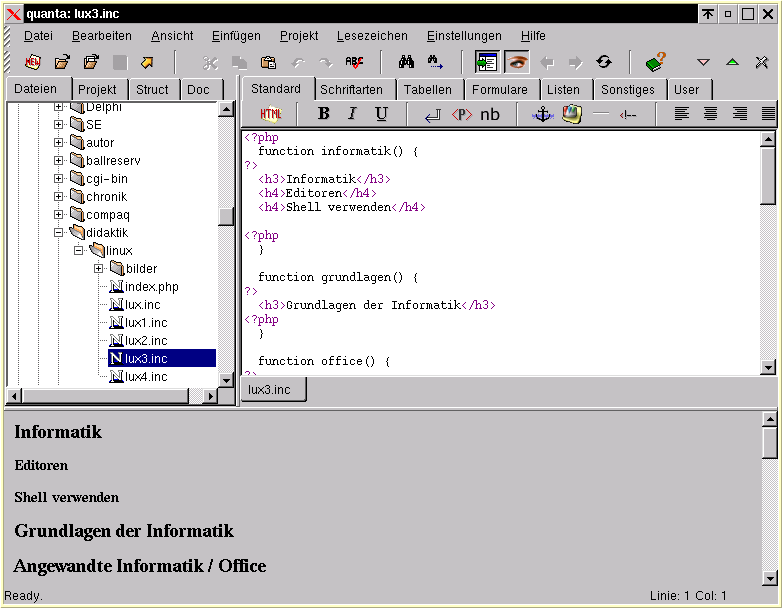Screen dimensions: 782x608
Task: Click the reload preview icon
Action: pyautogui.click(x=604, y=62)
